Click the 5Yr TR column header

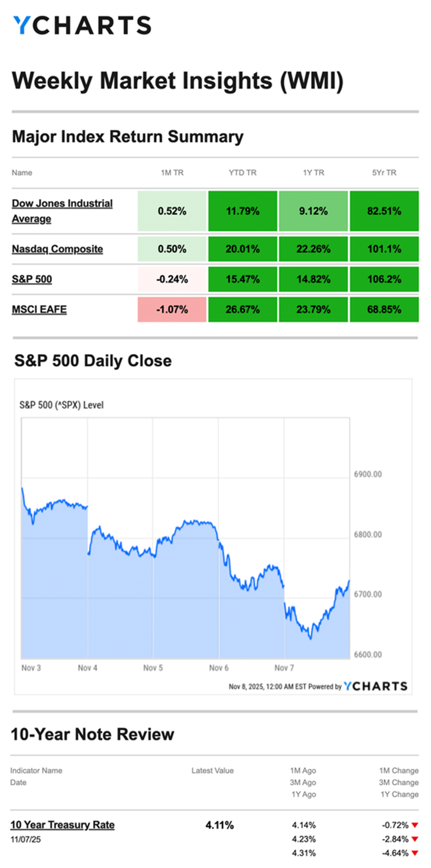tap(384, 173)
